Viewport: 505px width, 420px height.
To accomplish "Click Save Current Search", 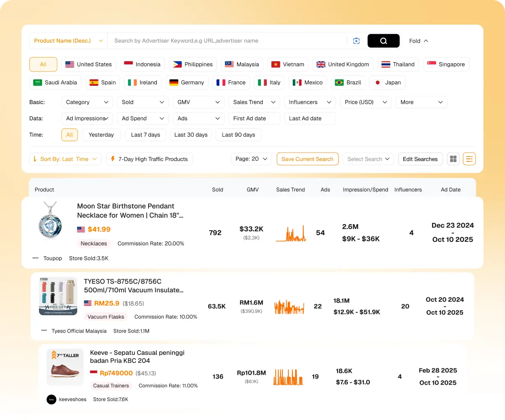I will click(x=307, y=159).
